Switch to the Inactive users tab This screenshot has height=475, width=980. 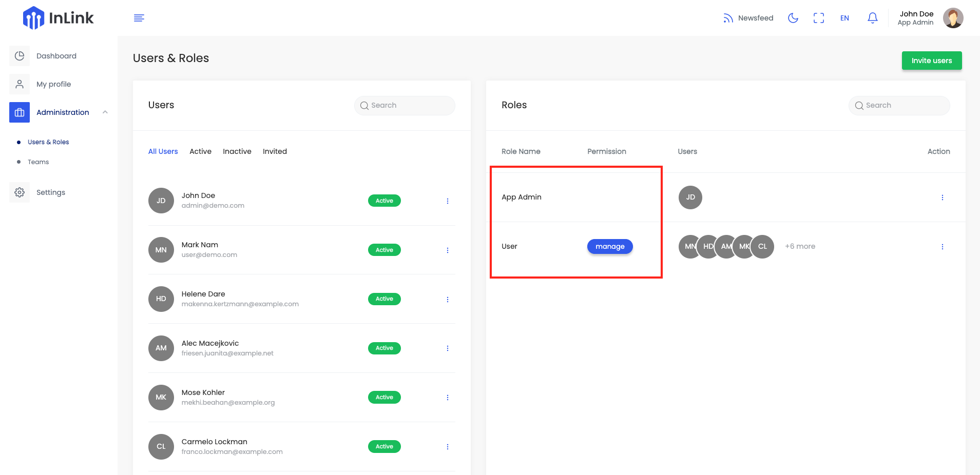pos(237,151)
